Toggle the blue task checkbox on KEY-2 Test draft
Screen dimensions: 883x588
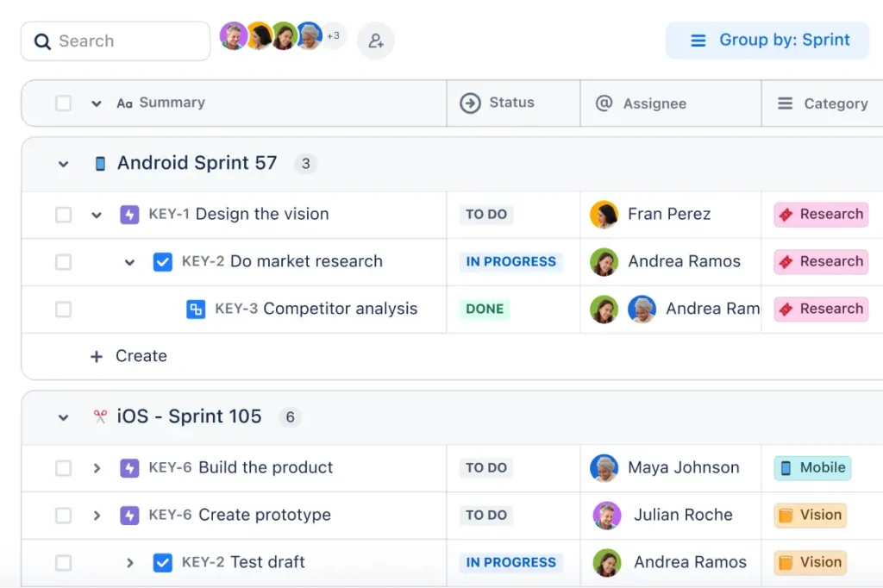point(163,562)
